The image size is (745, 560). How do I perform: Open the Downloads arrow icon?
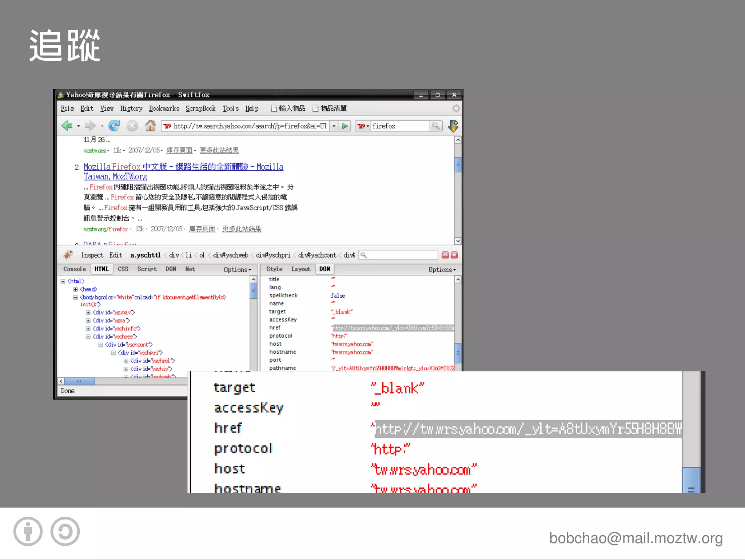(x=453, y=126)
